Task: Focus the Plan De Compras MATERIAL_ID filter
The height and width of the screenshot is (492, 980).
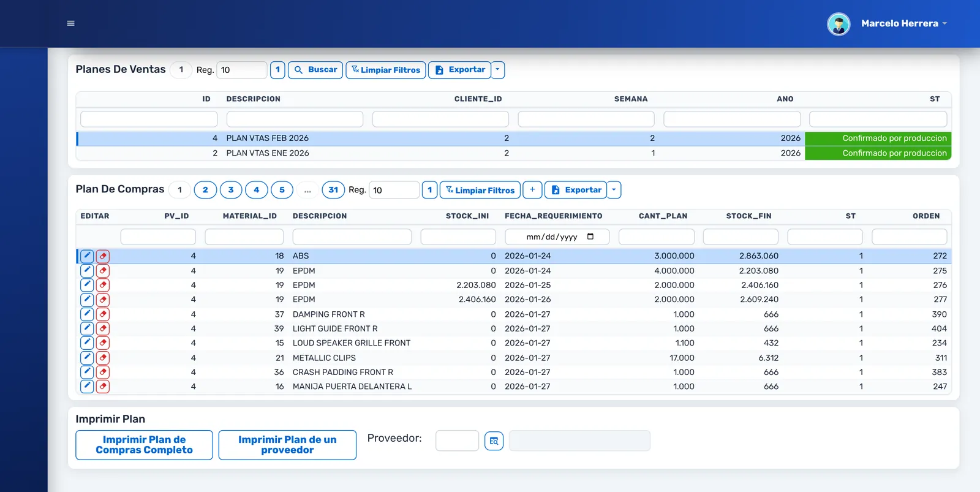Action: [244, 237]
